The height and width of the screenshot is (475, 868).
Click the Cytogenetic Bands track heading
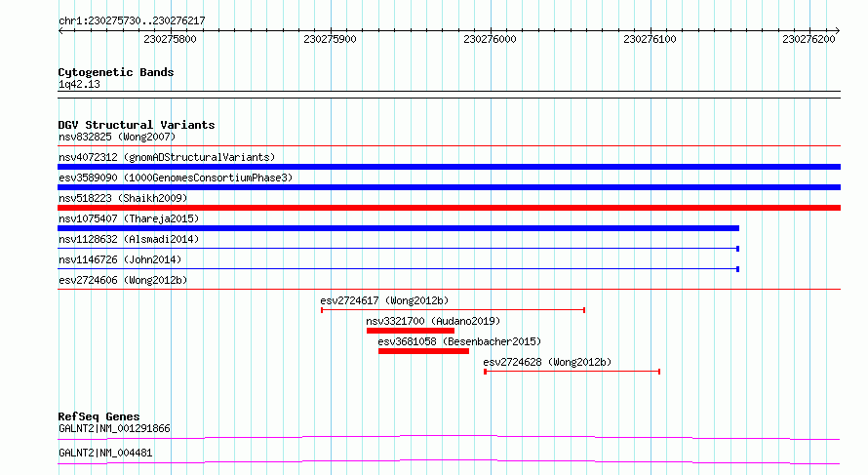tap(116, 72)
